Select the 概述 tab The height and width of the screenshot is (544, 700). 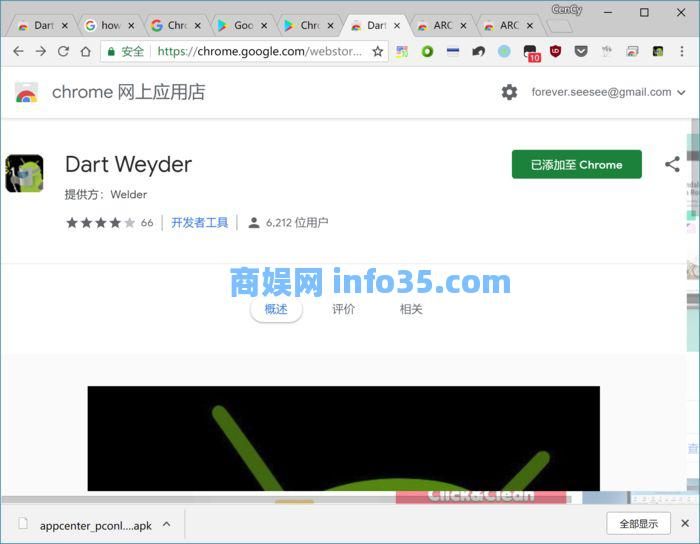tap(275, 309)
